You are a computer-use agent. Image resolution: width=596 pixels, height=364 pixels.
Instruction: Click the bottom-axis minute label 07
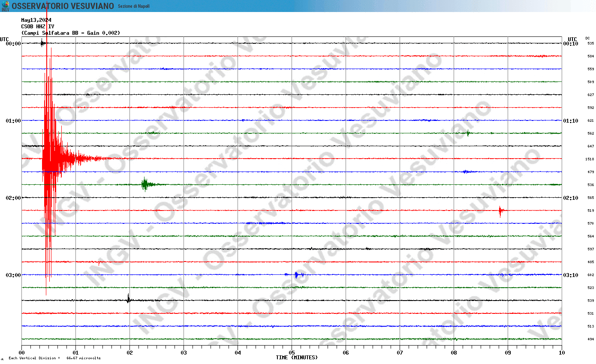coord(400,353)
